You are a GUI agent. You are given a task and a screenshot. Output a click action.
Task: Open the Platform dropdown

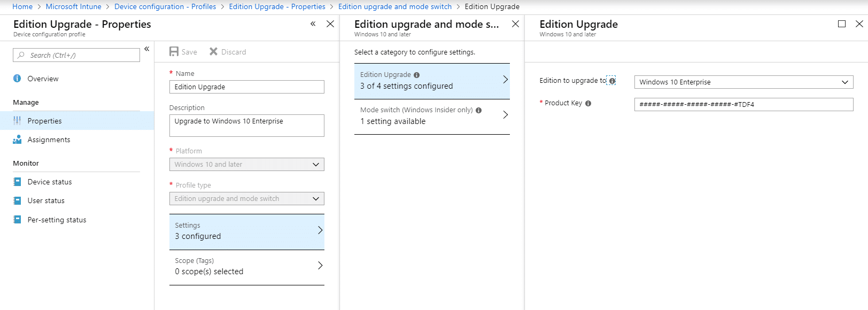click(247, 164)
